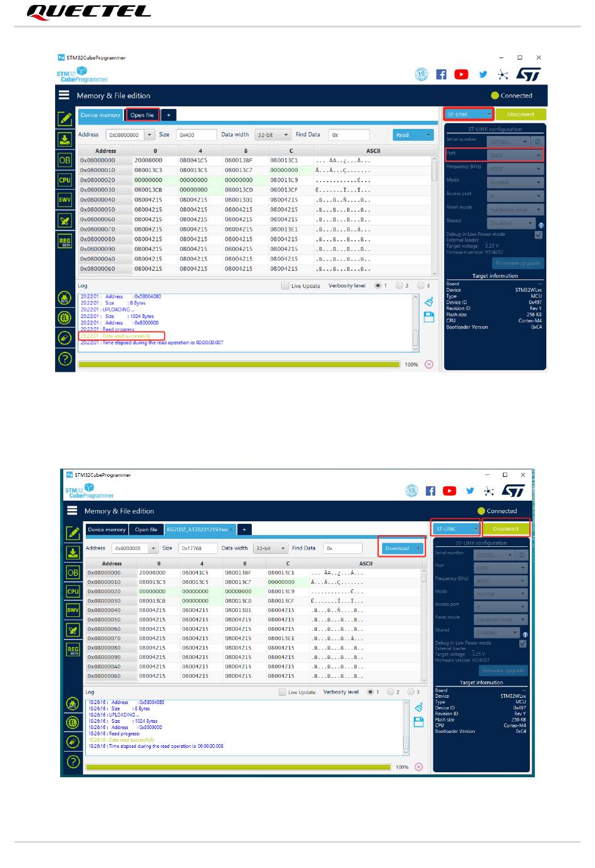
Task: Expand the Port SWD dropdown in upper window
Action: click(x=515, y=155)
